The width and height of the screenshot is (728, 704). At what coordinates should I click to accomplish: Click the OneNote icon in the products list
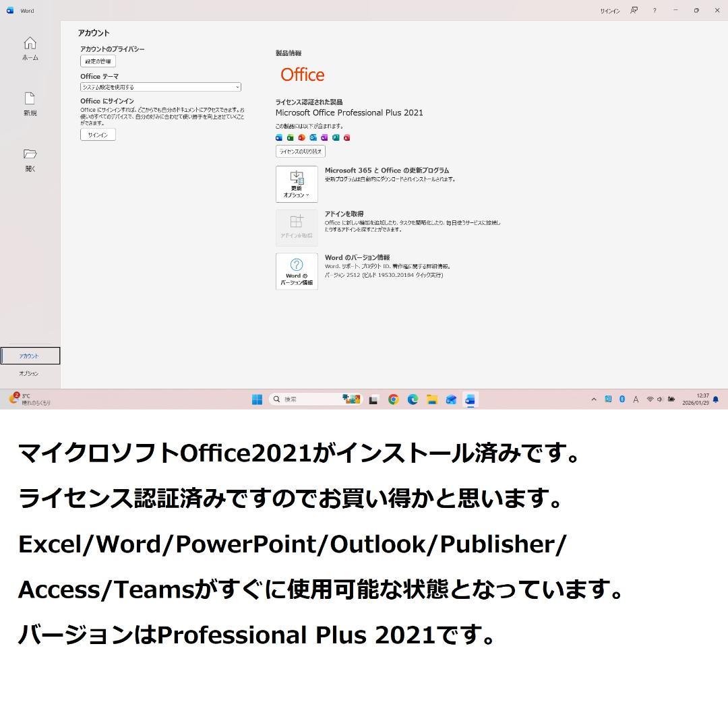(x=324, y=137)
